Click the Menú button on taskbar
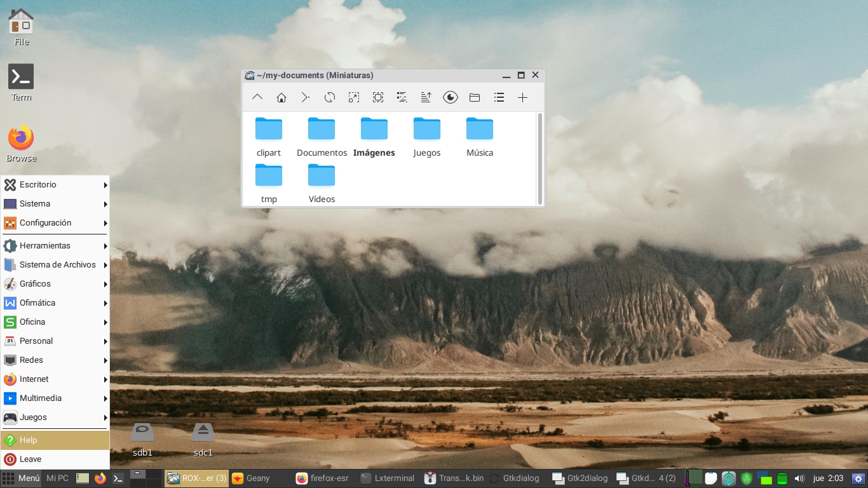 tap(21, 478)
